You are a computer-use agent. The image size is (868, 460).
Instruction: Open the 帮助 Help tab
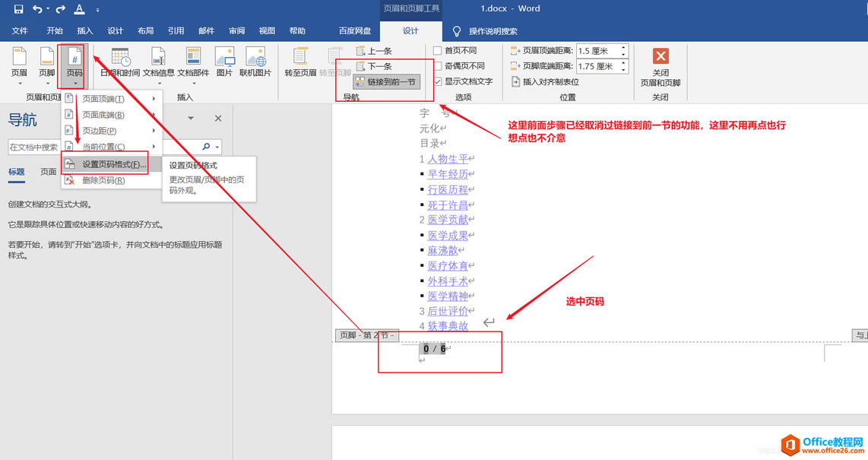[x=297, y=31]
